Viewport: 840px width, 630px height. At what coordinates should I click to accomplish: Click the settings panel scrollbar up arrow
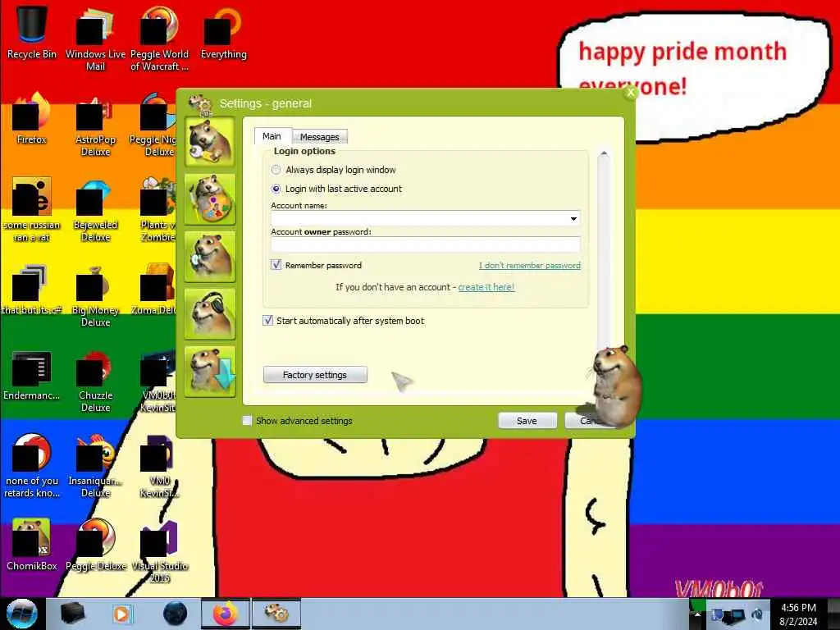tap(604, 153)
